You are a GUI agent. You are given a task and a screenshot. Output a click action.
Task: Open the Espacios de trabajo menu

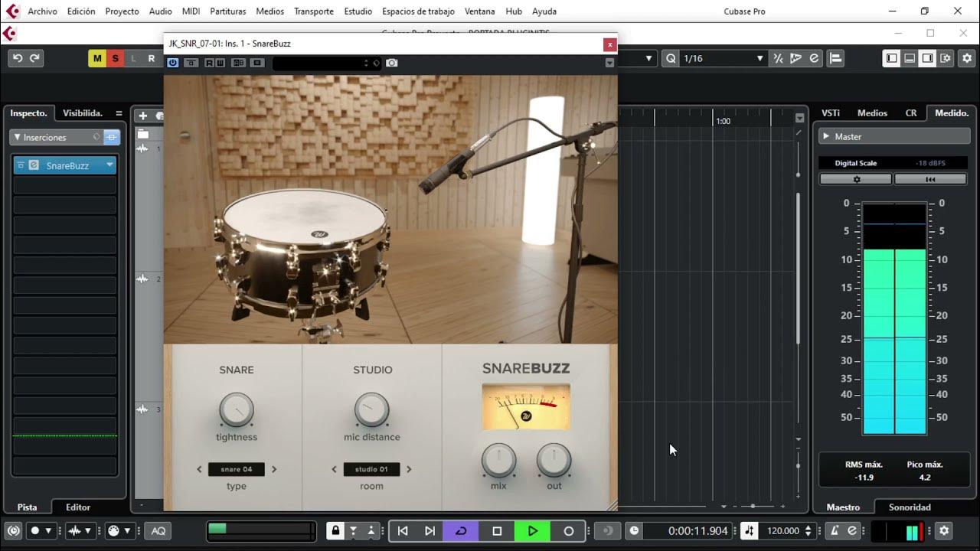click(418, 11)
